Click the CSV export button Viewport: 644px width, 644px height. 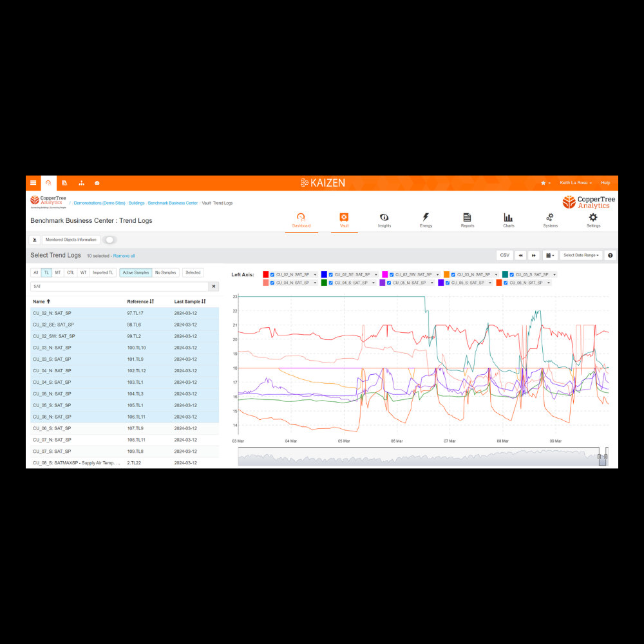tap(504, 255)
